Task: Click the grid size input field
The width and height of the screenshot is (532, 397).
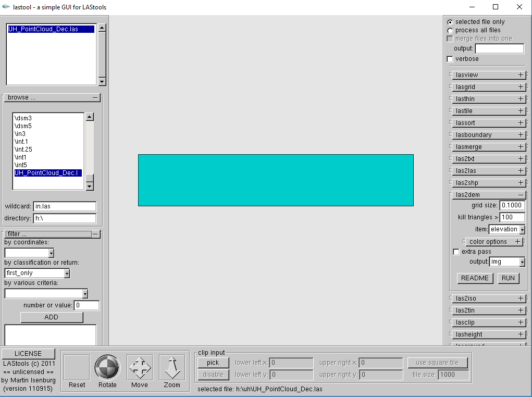Action: (512, 205)
